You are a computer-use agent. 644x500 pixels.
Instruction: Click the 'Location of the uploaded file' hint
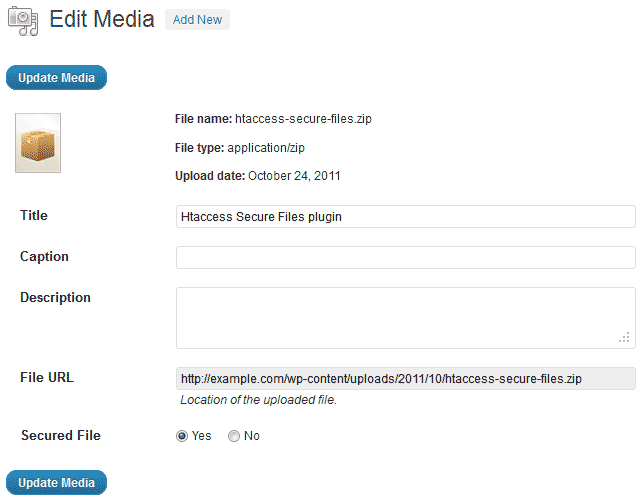click(x=258, y=400)
